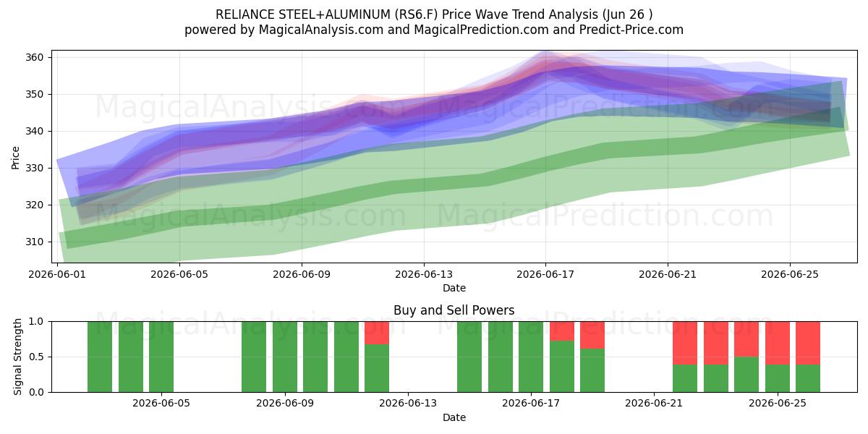Click the 2026-06-13 tick on the Buy and Sell chart
This screenshot has width=868, height=434.
coord(408,404)
